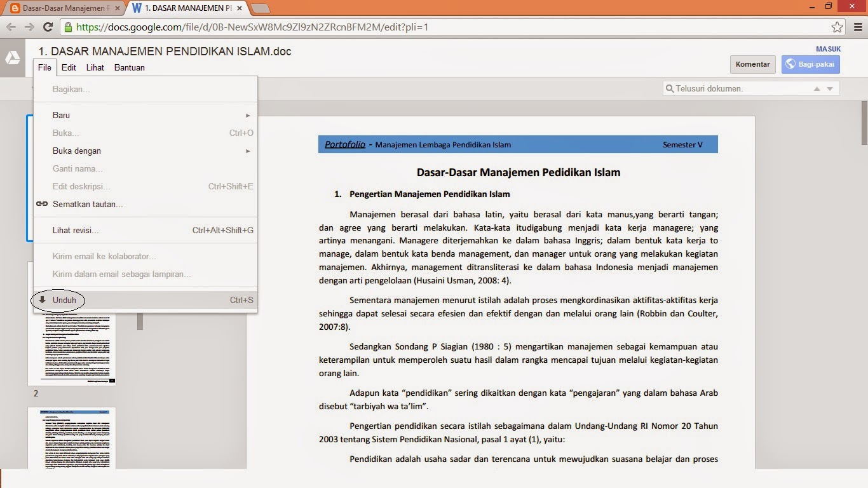Click Kirim email ke kolaborator entry

coord(146,256)
